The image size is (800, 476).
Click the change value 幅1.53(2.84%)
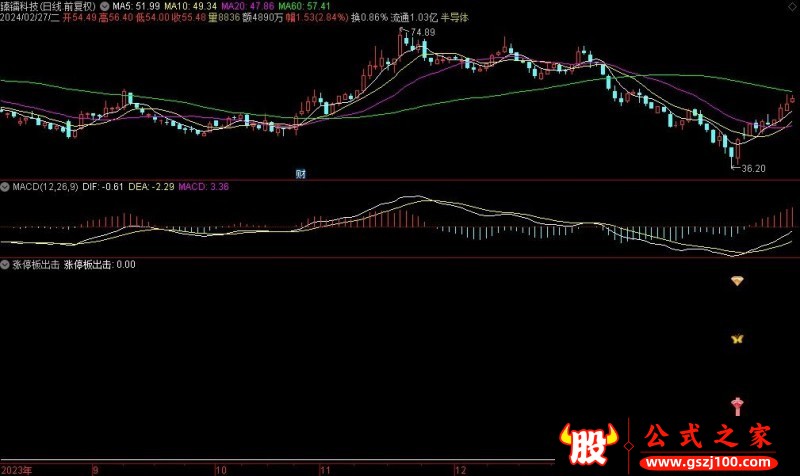[x=317, y=17]
